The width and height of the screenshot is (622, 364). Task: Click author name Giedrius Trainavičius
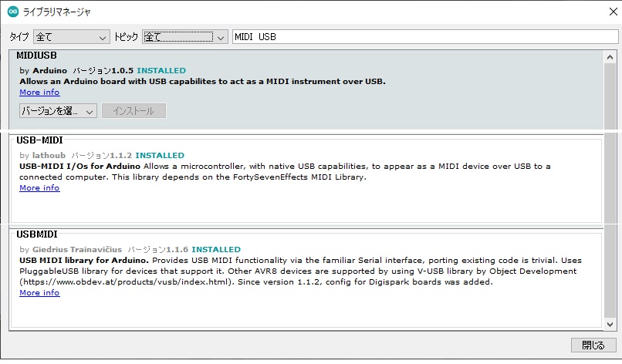pyautogui.click(x=77, y=249)
